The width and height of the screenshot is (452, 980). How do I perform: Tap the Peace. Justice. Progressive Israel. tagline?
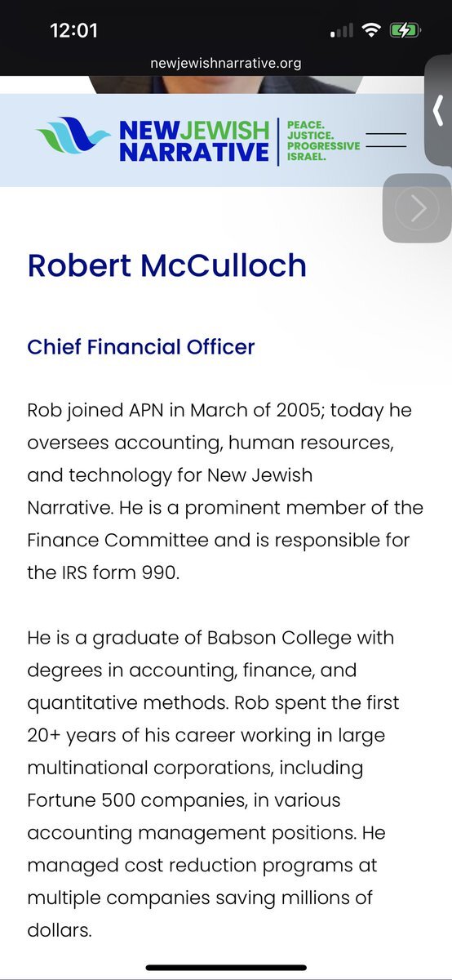coord(322,140)
